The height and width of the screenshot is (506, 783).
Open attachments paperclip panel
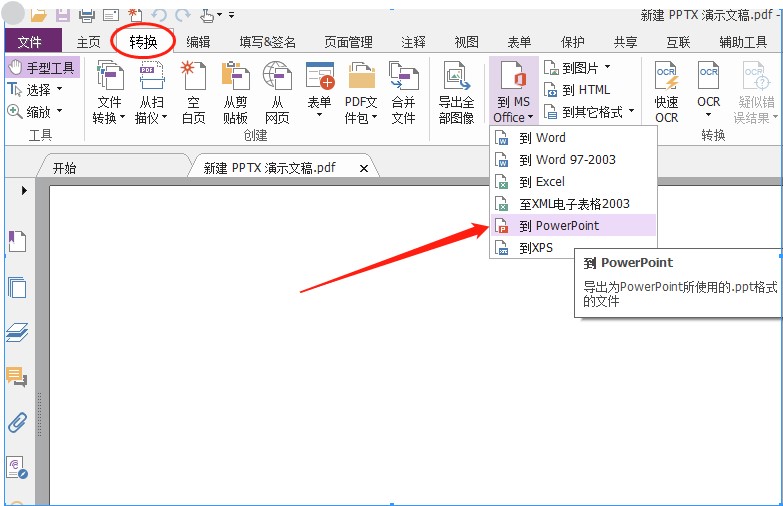[x=17, y=423]
